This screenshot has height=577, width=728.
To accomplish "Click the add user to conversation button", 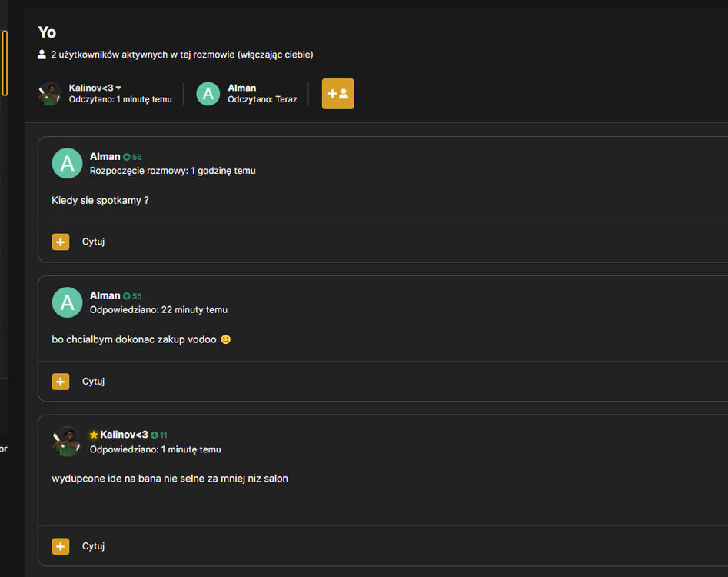I will [337, 94].
